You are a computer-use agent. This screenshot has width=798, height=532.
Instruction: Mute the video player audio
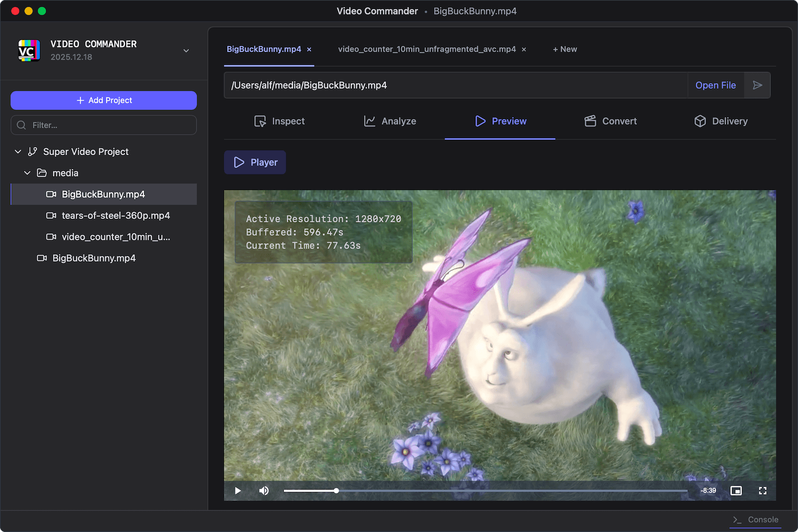[x=264, y=491]
